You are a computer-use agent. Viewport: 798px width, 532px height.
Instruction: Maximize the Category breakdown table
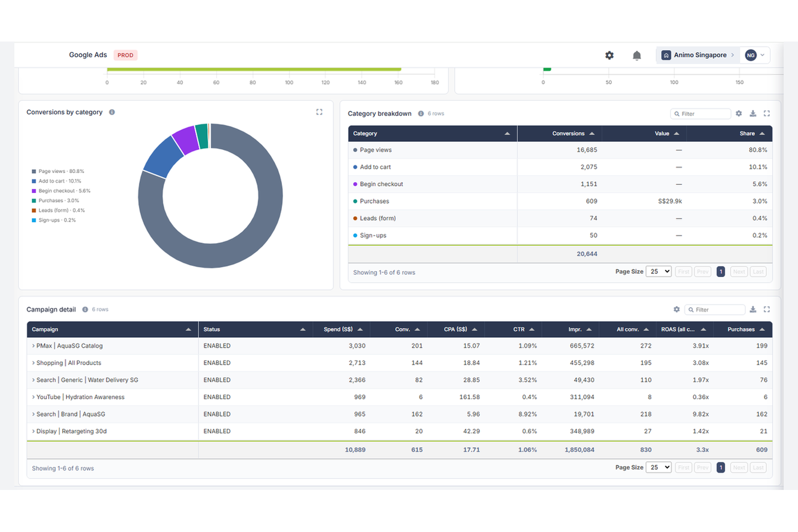(767, 114)
